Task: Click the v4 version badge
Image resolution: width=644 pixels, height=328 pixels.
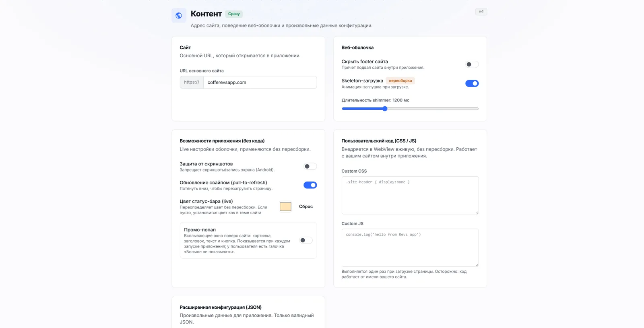Action: coord(481,12)
